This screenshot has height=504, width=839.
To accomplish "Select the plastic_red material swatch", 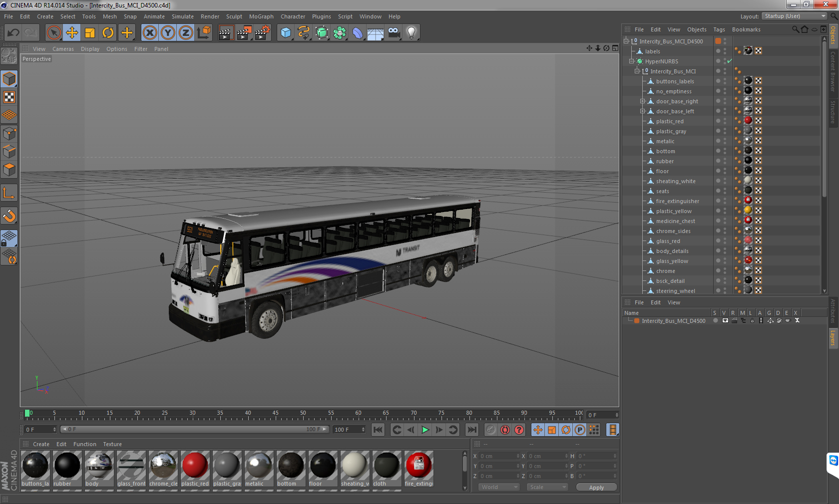I will pyautogui.click(x=195, y=469).
